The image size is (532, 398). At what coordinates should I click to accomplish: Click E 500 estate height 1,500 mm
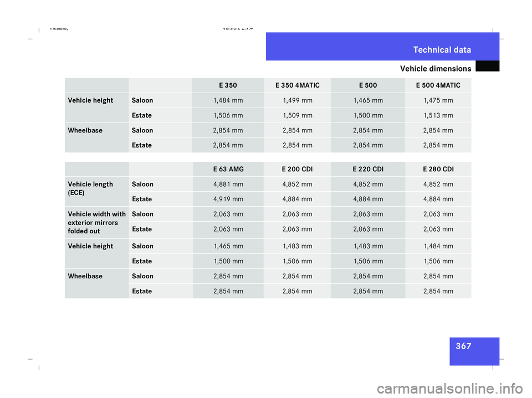coord(368,115)
